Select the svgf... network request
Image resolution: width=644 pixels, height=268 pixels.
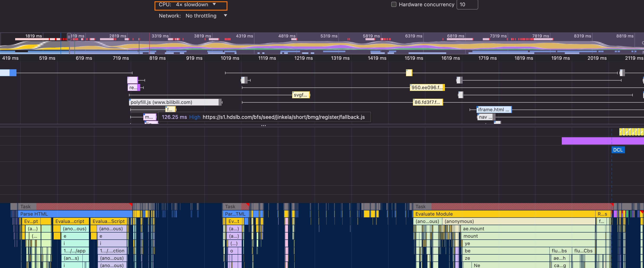(301, 95)
